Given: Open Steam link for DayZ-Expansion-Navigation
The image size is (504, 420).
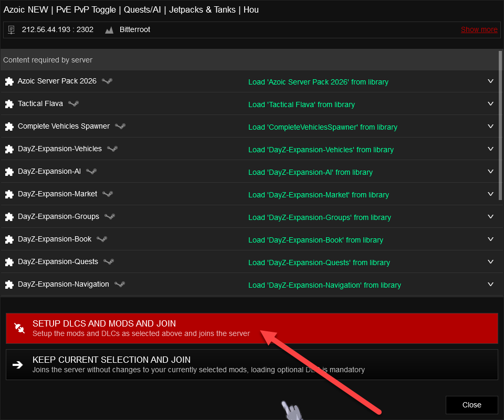Looking at the screenshot, I should pos(120,284).
